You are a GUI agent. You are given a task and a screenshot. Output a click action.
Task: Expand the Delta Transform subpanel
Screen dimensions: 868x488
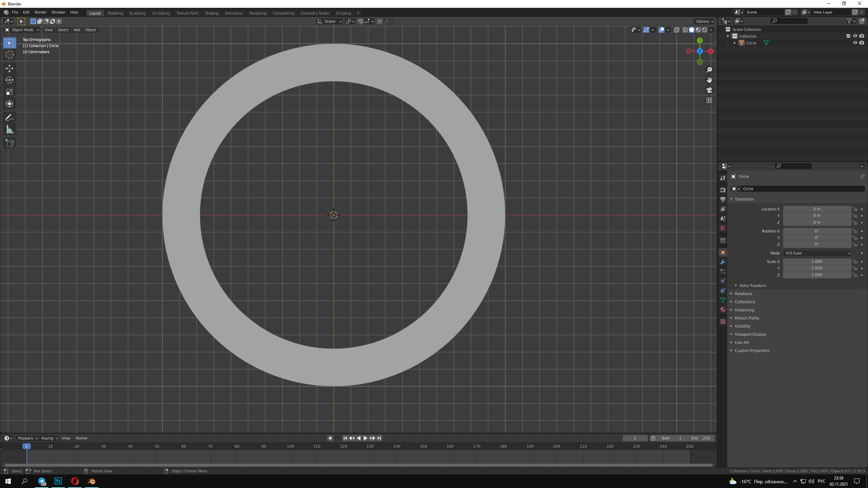pyautogui.click(x=752, y=286)
